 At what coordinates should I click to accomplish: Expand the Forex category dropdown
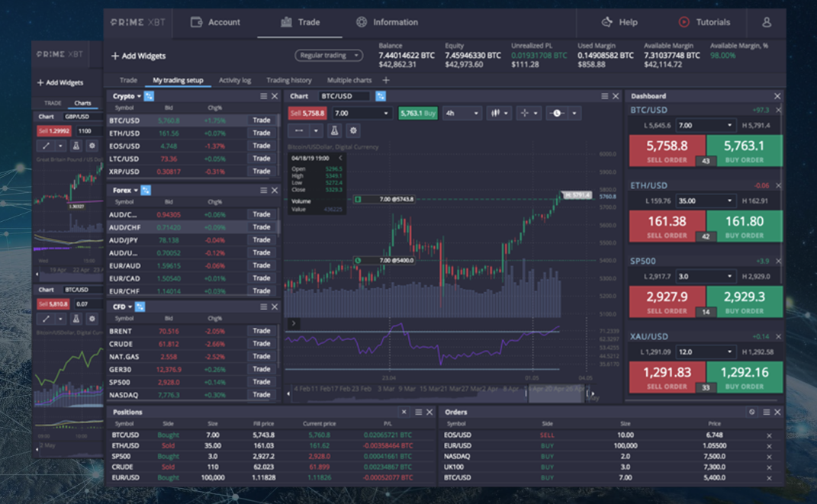(136, 191)
